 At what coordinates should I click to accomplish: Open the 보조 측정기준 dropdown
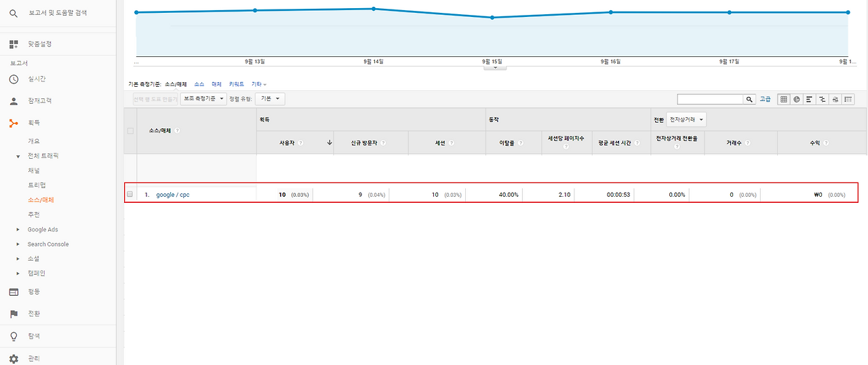203,99
